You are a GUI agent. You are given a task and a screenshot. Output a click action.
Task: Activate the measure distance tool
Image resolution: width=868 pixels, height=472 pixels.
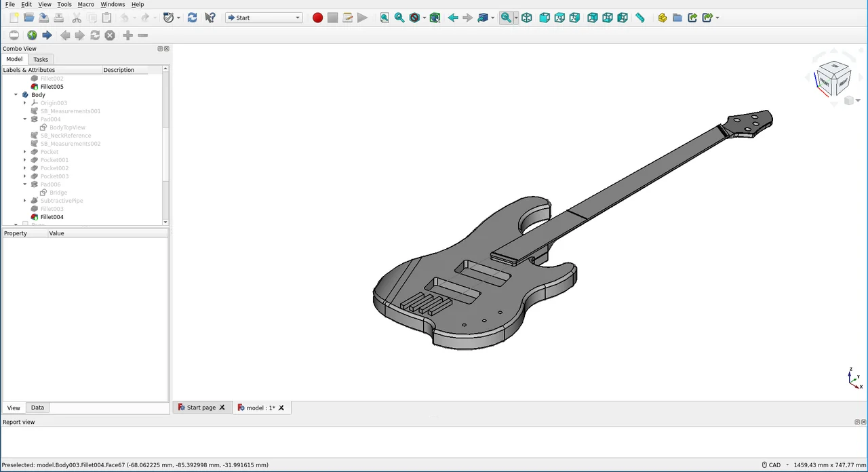point(639,18)
